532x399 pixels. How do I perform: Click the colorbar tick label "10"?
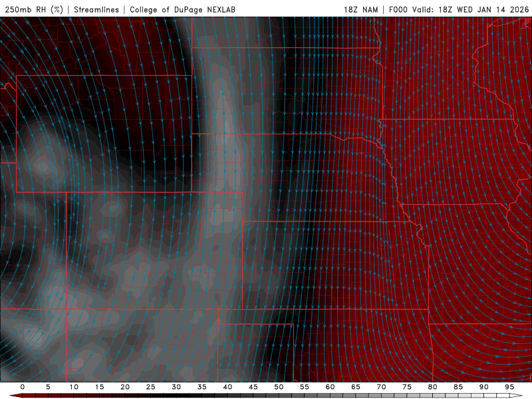[x=74, y=387]
